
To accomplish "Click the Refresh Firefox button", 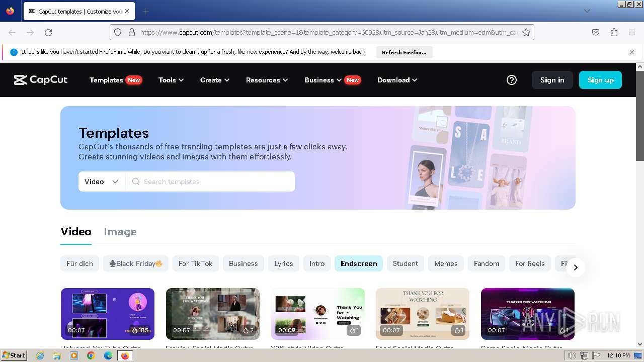I will click(x=404, y=52).
